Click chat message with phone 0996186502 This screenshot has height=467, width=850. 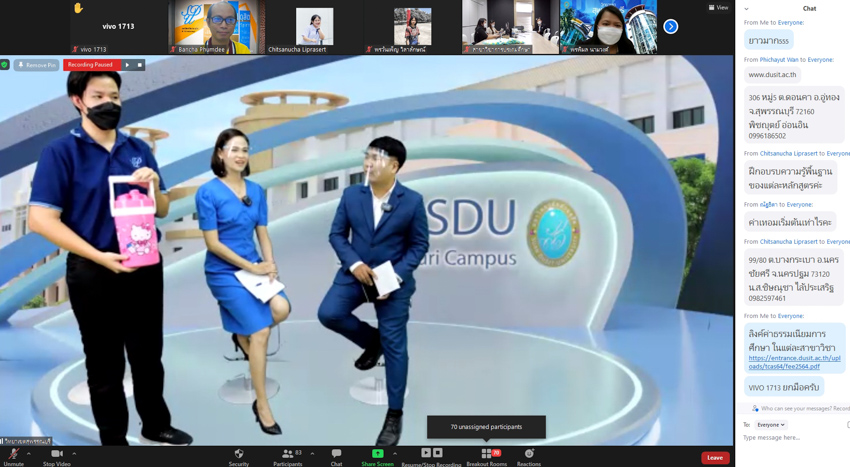pyautogui.click(x=794, y=116)
